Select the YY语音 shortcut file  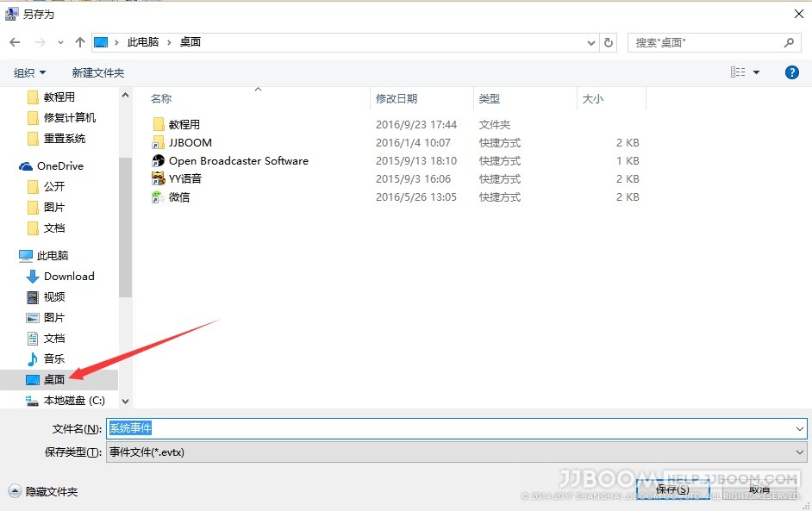(x=184, y=179)
